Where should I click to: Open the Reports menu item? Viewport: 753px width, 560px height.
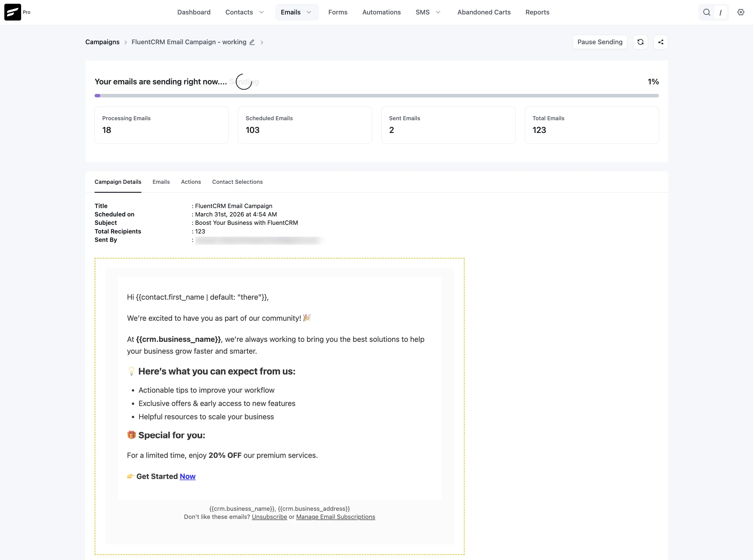click(x=537, y=12)
